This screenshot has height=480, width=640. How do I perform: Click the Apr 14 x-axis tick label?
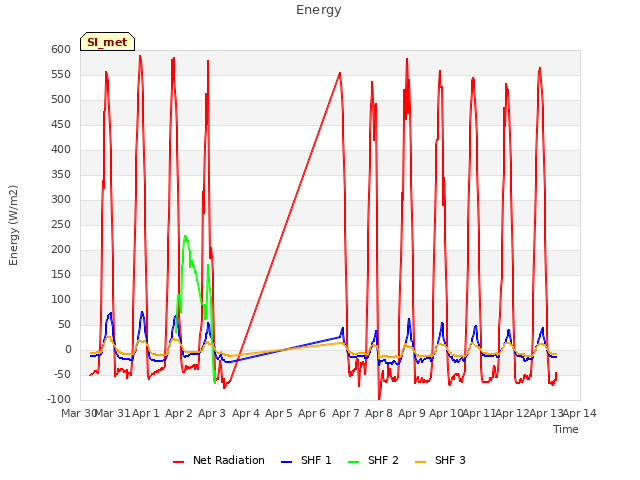pyautogui.click(x=580, y=413)
